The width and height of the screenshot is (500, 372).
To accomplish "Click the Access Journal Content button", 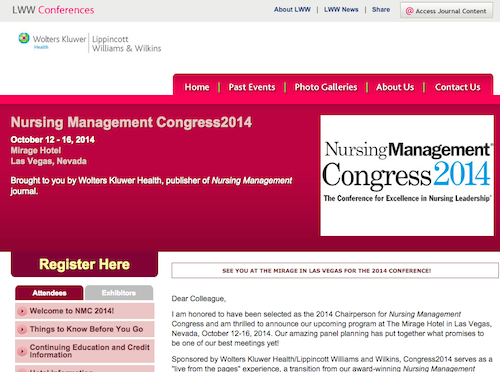I will point(446,11).
